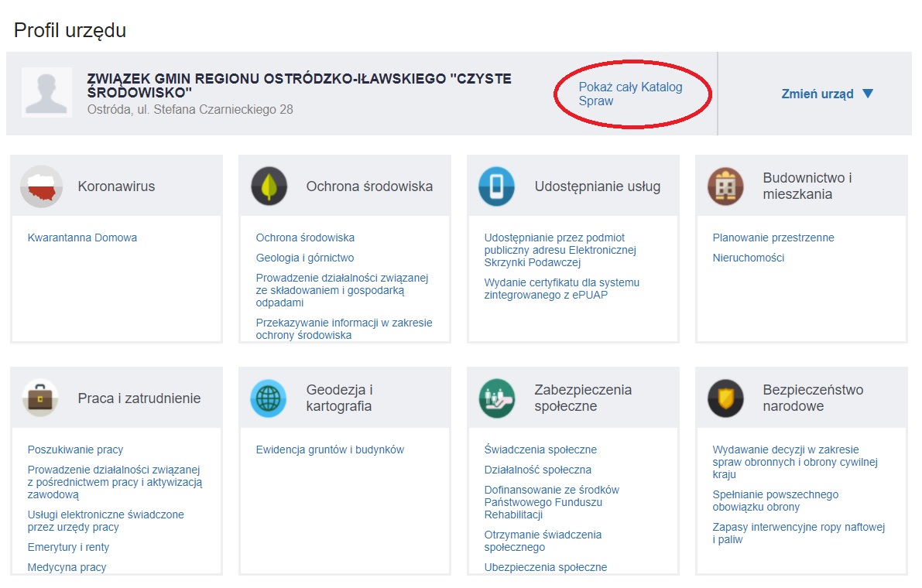Click the Bezpieczeństwo narodowe shield icon
This screenshot has width=922, height=588.
point(725,398)
